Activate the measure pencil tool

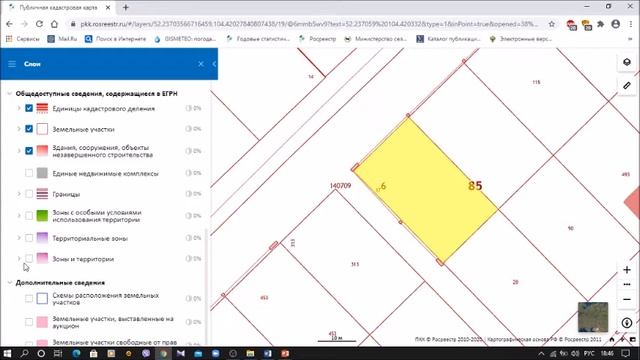click(x=627, y=85)
